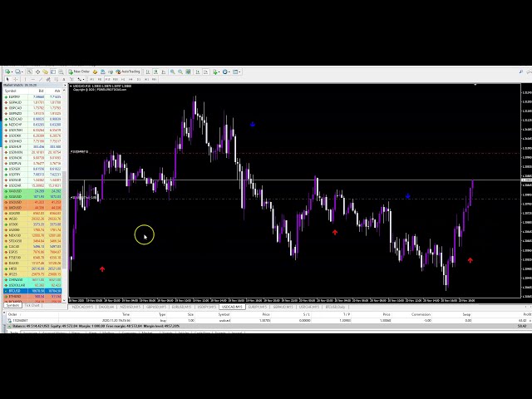Select EURTRY symbol in Market Watch
532x399 pixels.
[16, 96]
